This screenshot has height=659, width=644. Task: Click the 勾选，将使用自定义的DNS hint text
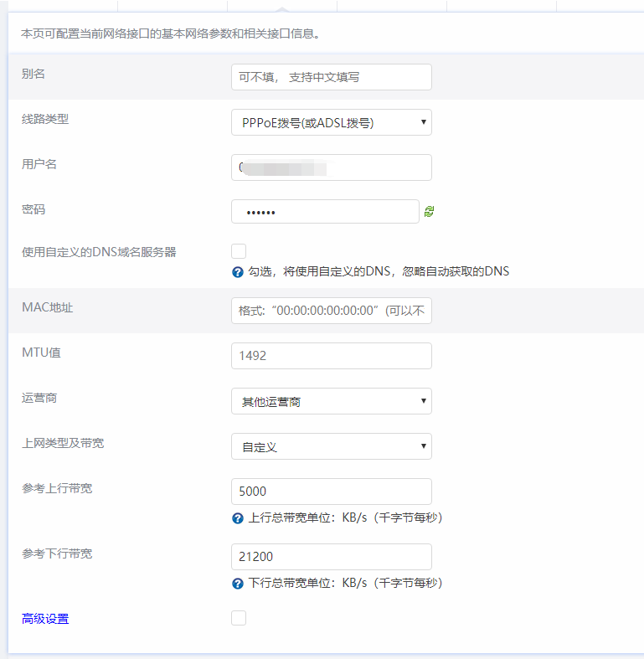tap(379, 272)
